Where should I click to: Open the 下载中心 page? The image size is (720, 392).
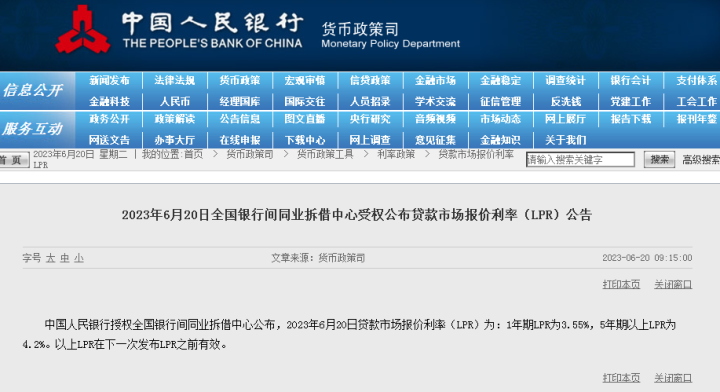click(x=305, y=140)
